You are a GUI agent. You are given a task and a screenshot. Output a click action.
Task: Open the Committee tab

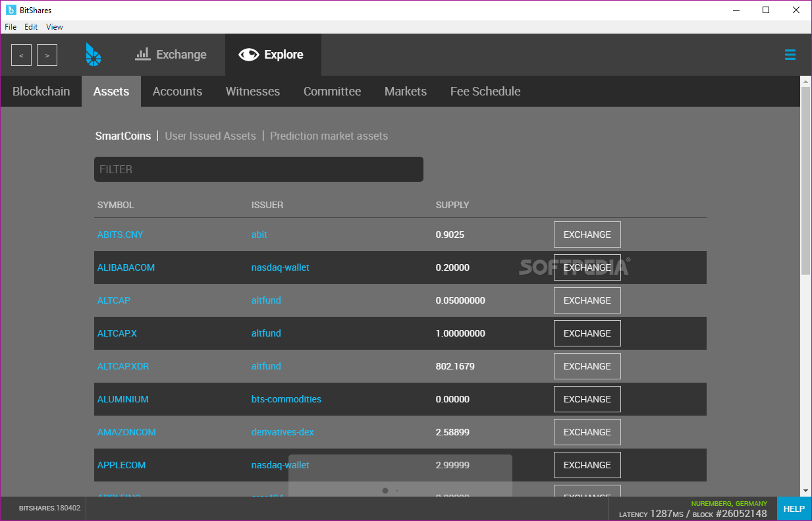click(332, 92)
